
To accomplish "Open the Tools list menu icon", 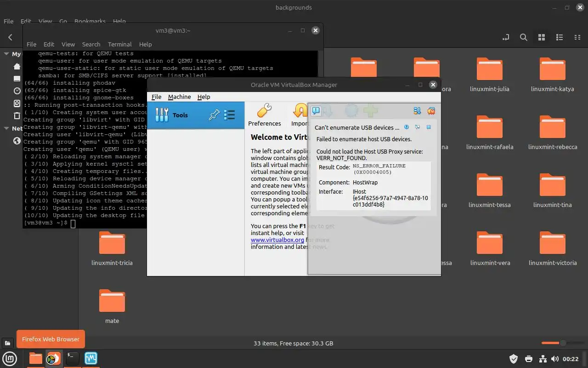I will point(229,115).
